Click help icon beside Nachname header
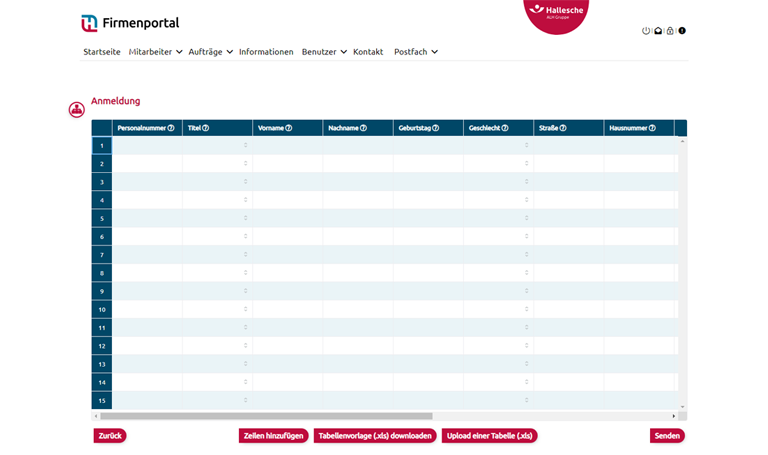 tap(363, 128)
